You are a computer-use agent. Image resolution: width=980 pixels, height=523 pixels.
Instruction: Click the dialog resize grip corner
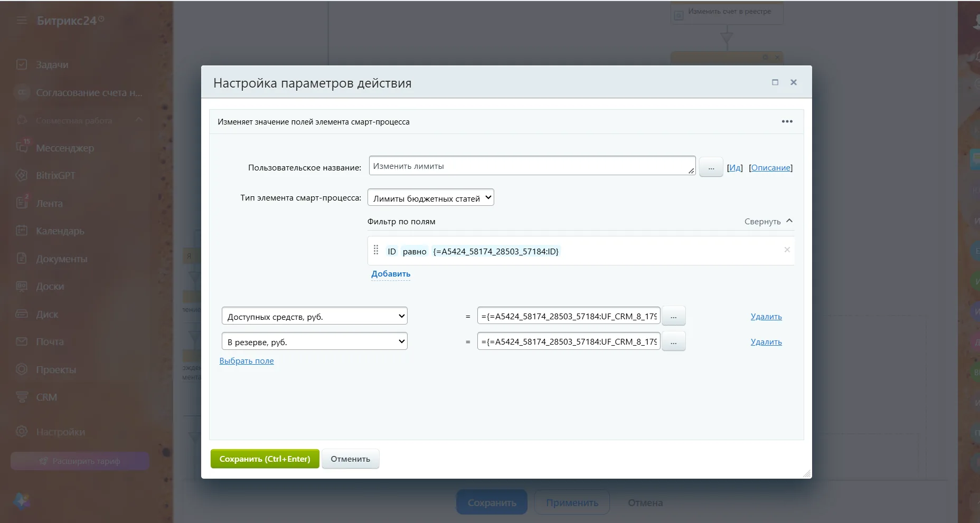pyautogui.click(x=807, y=473)
